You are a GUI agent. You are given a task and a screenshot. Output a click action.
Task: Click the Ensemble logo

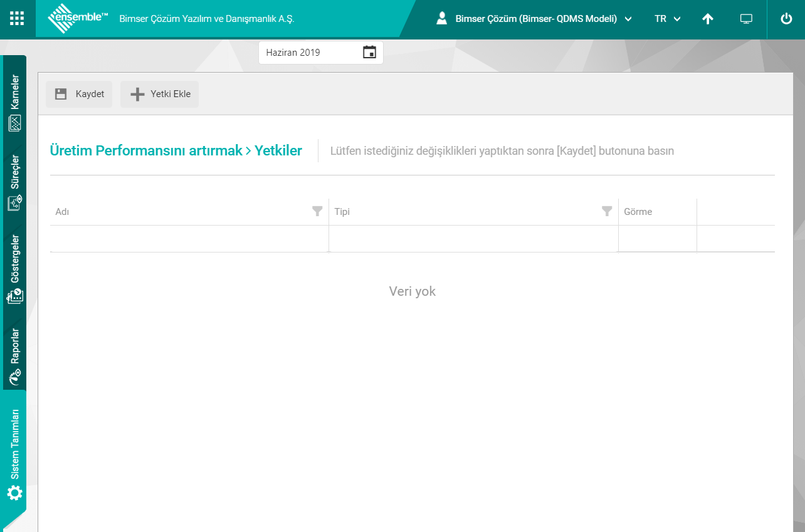tap(78, 19)
